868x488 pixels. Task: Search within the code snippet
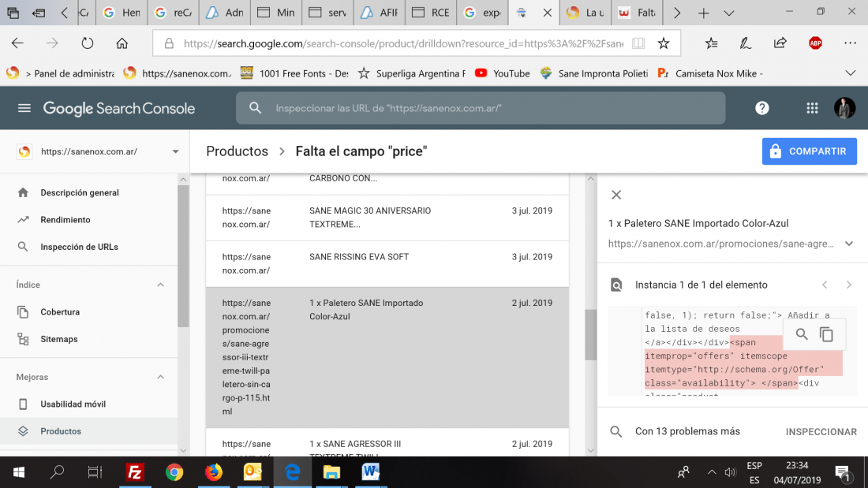click(802, 334)
